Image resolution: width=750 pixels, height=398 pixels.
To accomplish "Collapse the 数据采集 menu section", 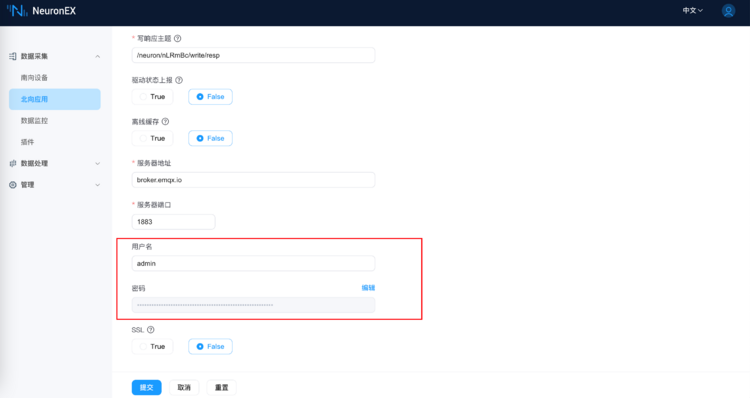I will point(98,56).
